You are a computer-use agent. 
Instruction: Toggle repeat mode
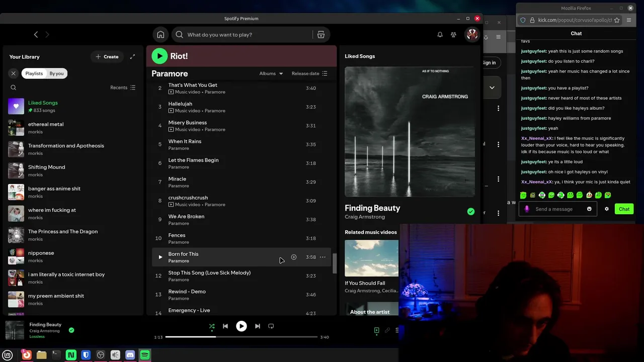point(271,326)
